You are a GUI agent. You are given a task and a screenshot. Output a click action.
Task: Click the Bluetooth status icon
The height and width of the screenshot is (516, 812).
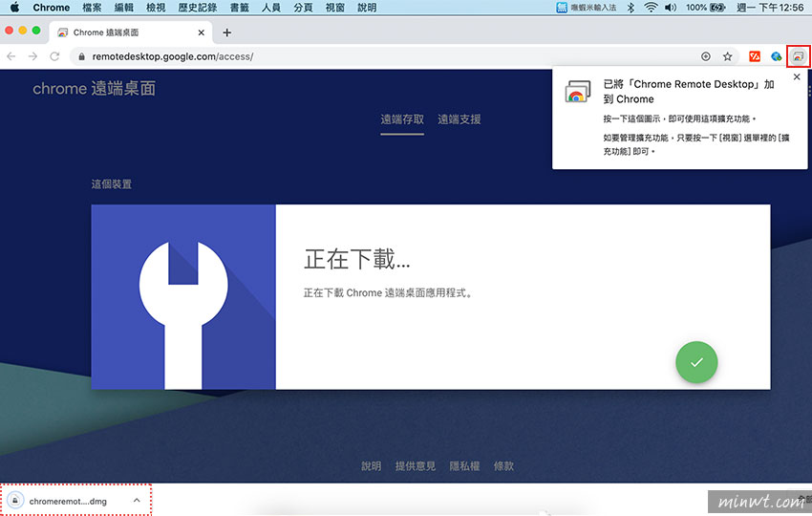pyautogui.click(x=630, y=8)
